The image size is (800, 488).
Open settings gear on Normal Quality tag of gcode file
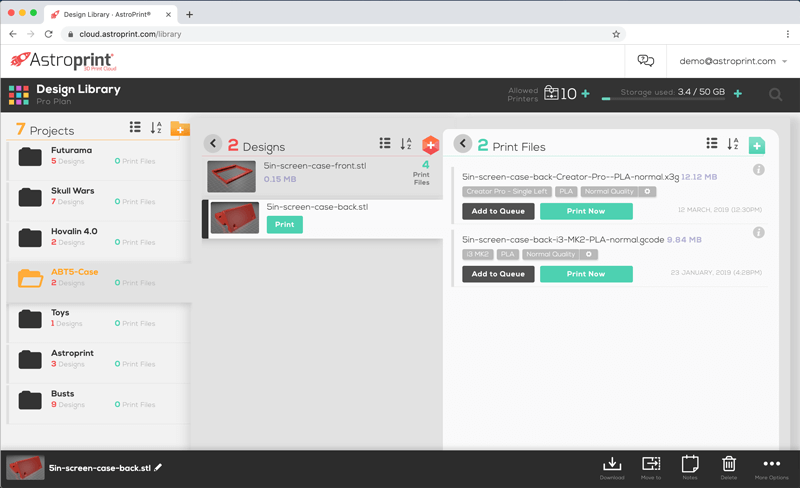pyautogui.click(x=589, y=254)
